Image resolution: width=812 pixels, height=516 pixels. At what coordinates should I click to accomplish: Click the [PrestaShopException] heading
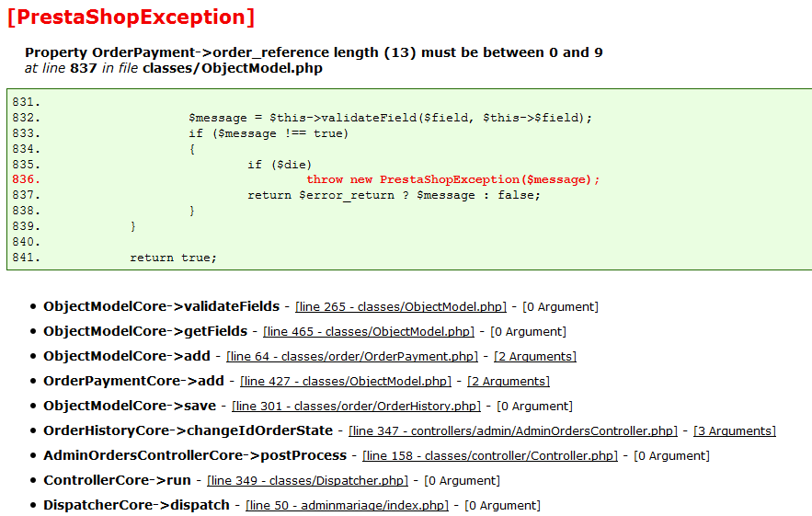131,17
